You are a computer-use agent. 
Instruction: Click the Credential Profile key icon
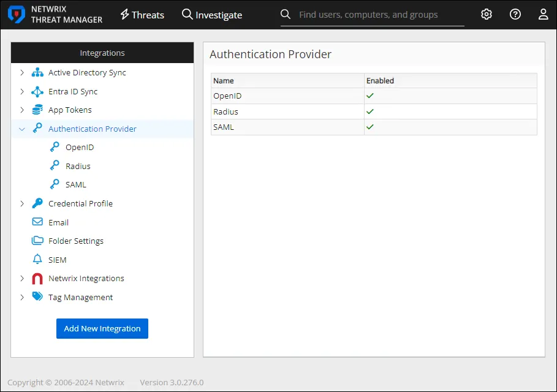(37, 203)
